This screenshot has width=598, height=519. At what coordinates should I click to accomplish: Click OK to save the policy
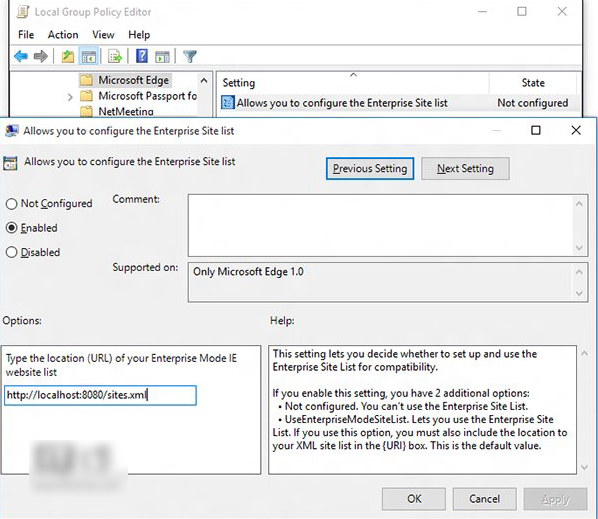click(414, 499)
